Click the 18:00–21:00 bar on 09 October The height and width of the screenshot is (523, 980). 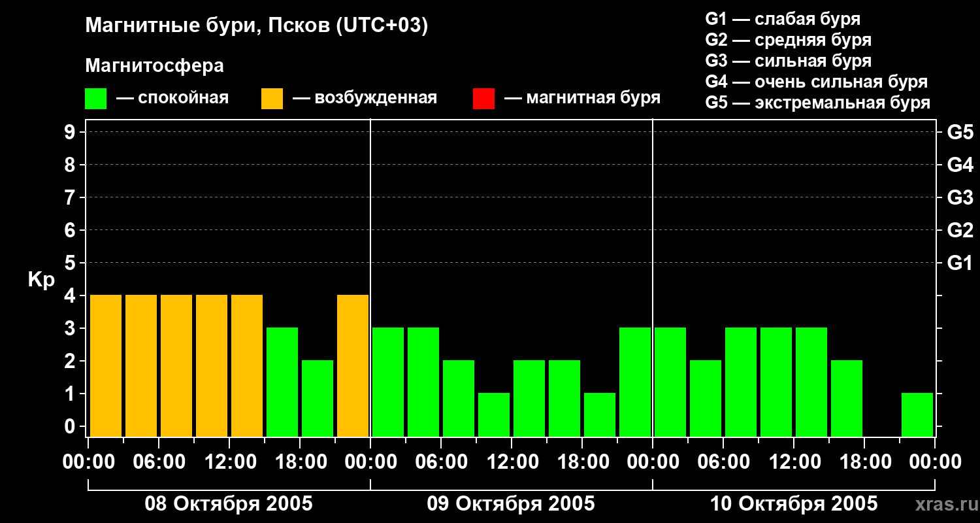[x=600, y=414]
